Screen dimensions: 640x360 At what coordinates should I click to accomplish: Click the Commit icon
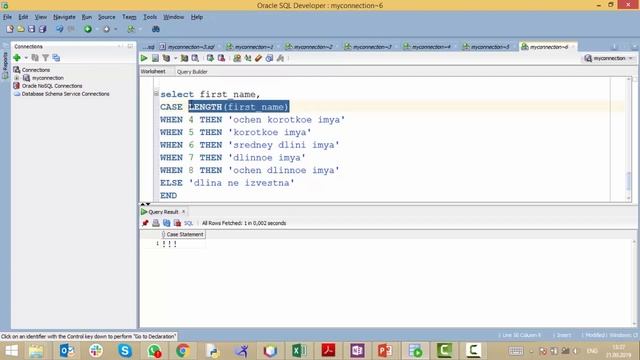pos(210,58)
